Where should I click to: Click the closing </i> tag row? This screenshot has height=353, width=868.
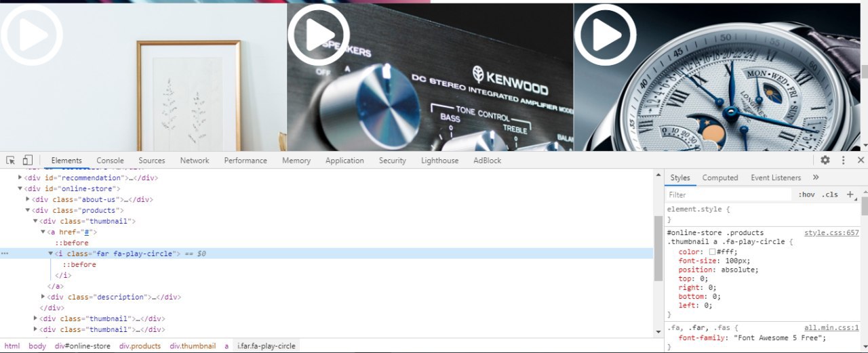[x=62, y=275]
